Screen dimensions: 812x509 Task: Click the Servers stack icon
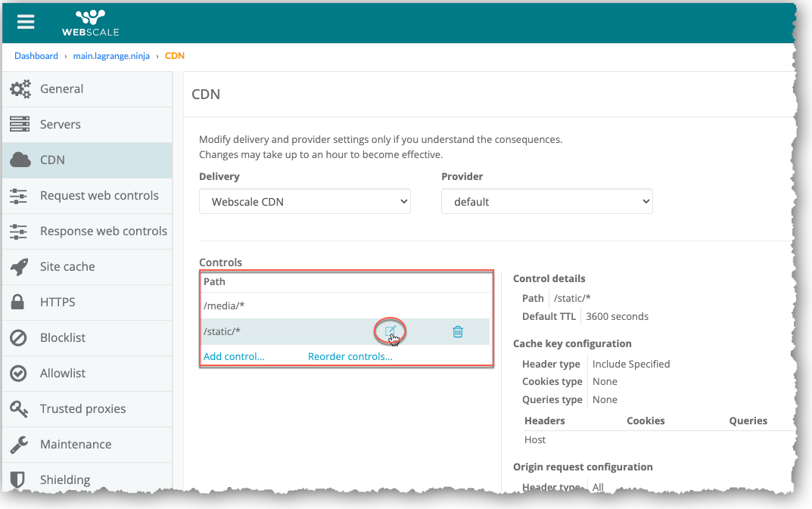[x=20, y=124]
